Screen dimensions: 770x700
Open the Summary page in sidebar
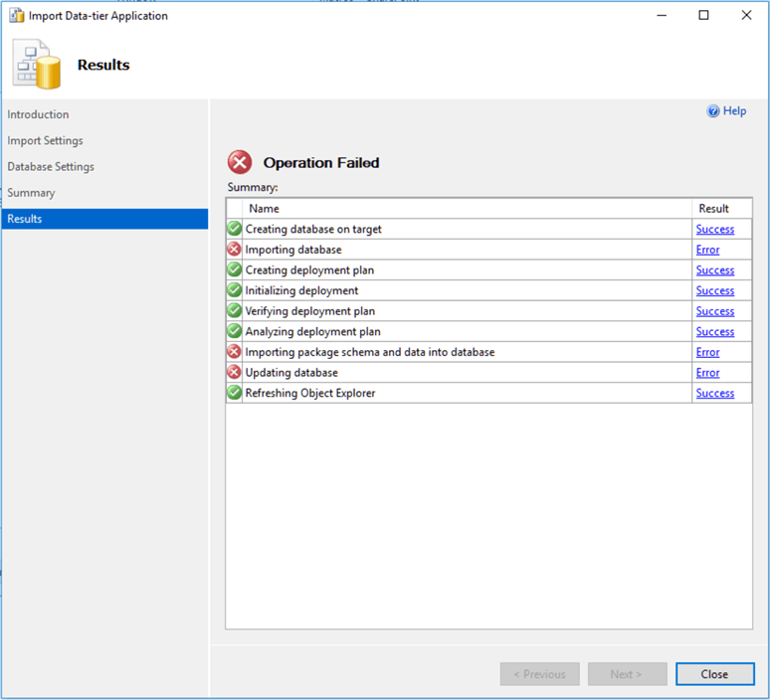pyautogui.click(x=31, y=192)
